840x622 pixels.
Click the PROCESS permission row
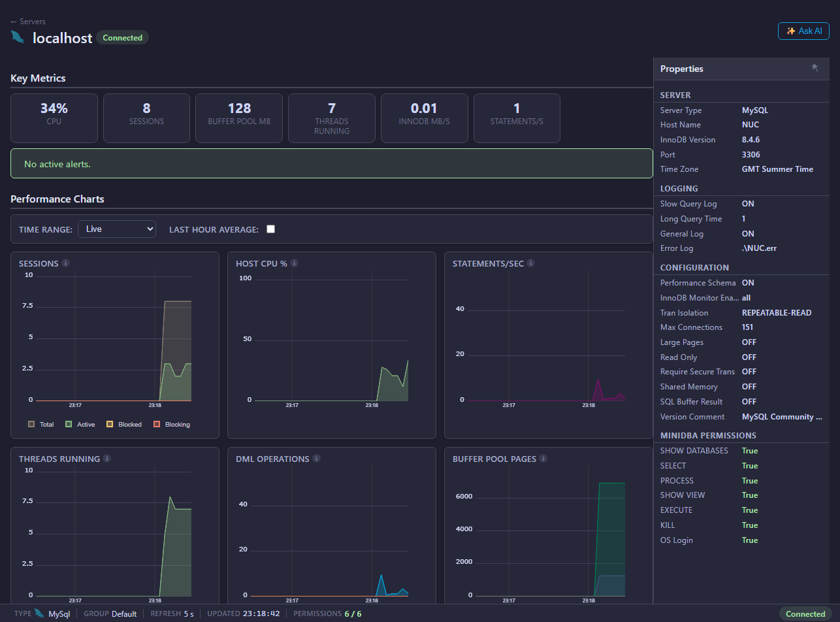tap(741, 481)
